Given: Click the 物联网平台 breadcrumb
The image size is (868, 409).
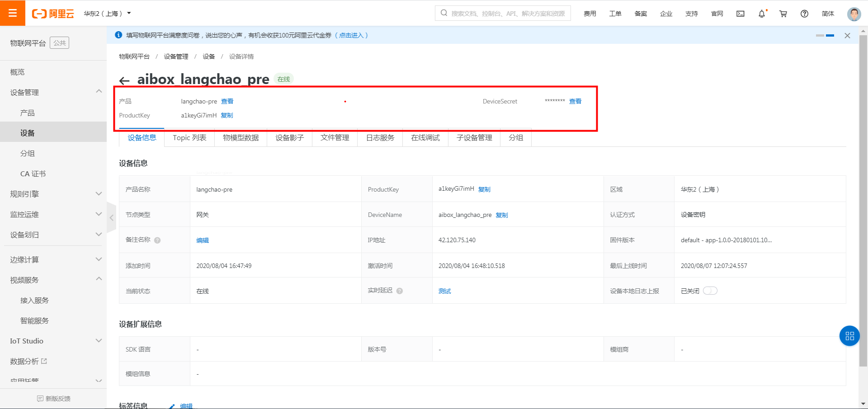Looking at the screenshot, I should click(x=134, y=56).
